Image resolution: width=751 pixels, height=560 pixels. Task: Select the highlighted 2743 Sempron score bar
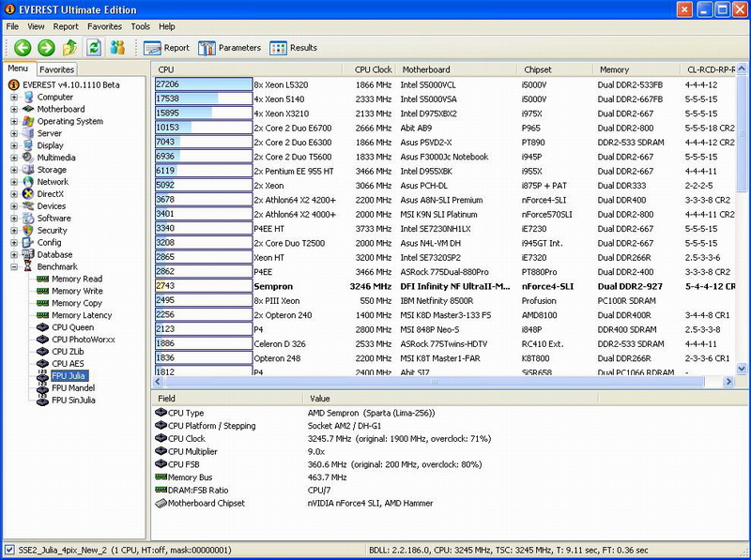[204, 286]
